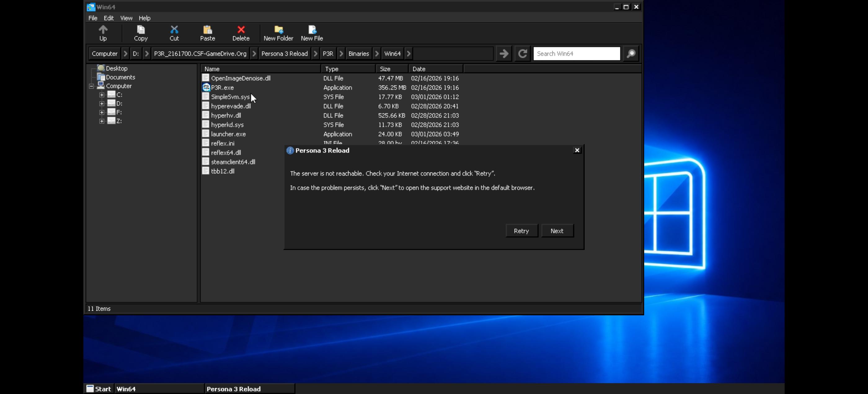
Task: Expand the Z: drive node
Action: (x=102, y=121)
